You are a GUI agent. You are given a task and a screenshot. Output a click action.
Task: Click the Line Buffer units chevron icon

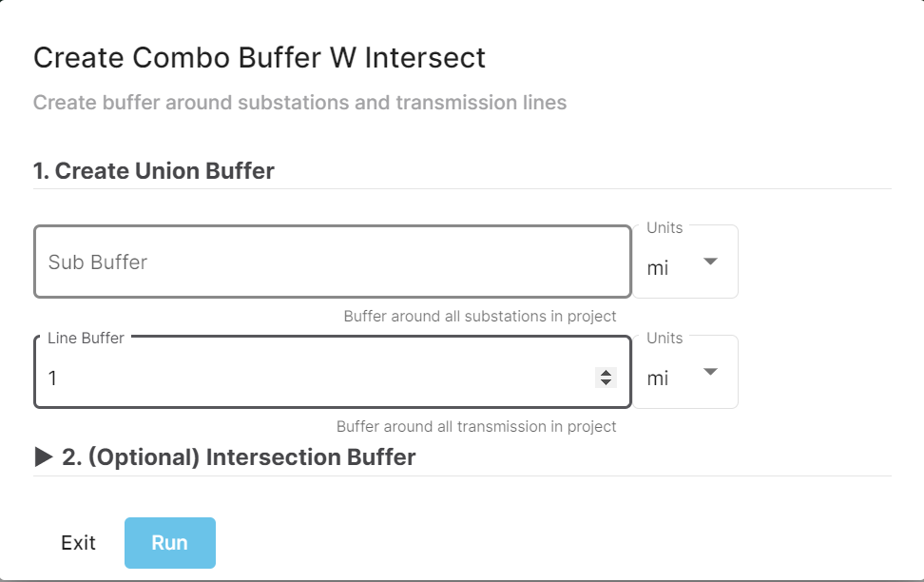point(711,371)
